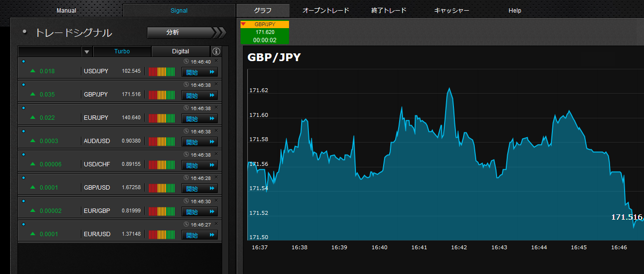Image resolution: width=644 pixels, height=274 pixels.
Task: Click the bullet icon beside トレードシグナル title
Action: pos(25,32)
